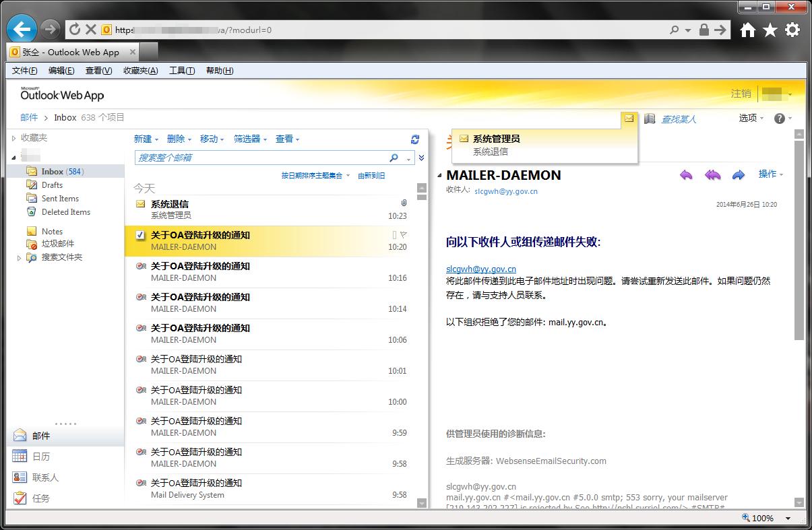Screen dimensions: 812x530
Task: Click the Reply All icon
Action: coord(712,175)
